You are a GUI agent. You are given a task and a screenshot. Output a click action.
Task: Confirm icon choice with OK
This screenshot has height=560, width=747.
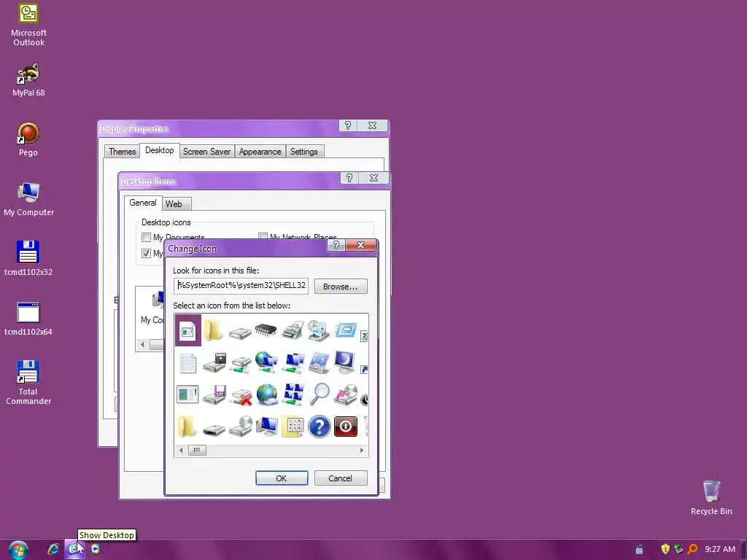pos(282,478)
